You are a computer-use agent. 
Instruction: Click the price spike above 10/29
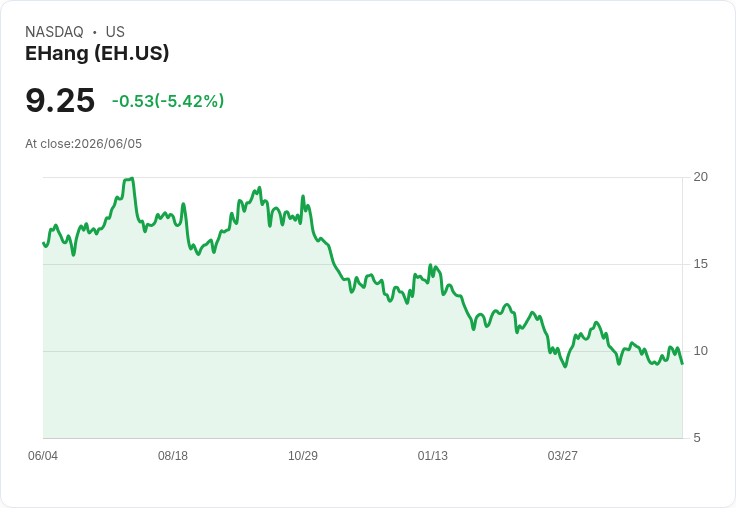pyautogui.click(x=303, y=196)
